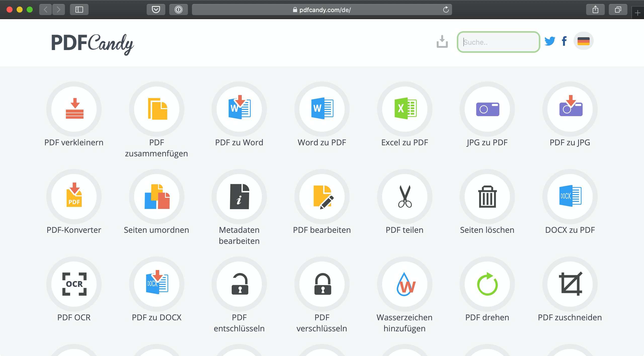Open PDF verschlüsseln closed-lock icon

(x=322, y=284)
